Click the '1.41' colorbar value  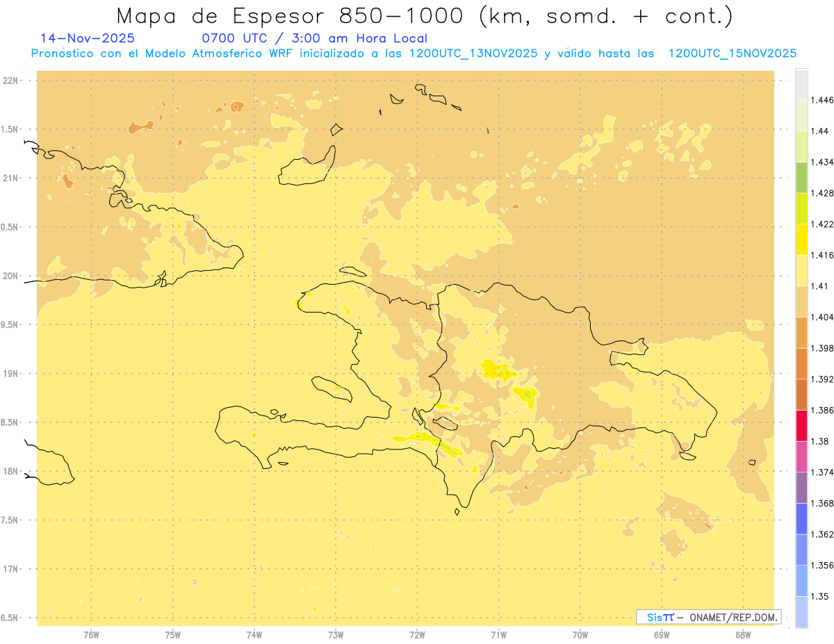(820, 286)
